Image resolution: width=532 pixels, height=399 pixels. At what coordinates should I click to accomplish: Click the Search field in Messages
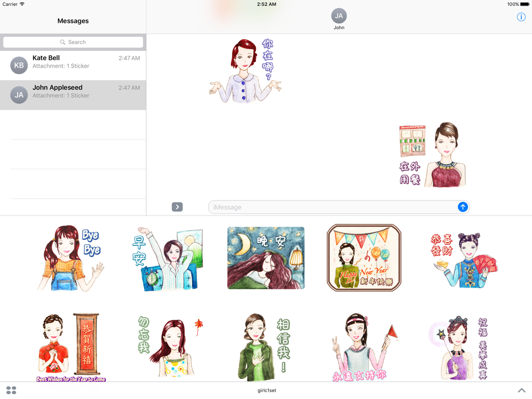[73, 42]
